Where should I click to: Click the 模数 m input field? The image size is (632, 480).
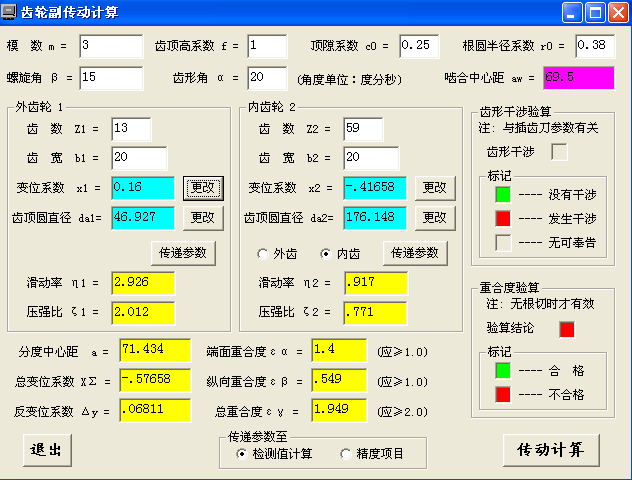111,46
